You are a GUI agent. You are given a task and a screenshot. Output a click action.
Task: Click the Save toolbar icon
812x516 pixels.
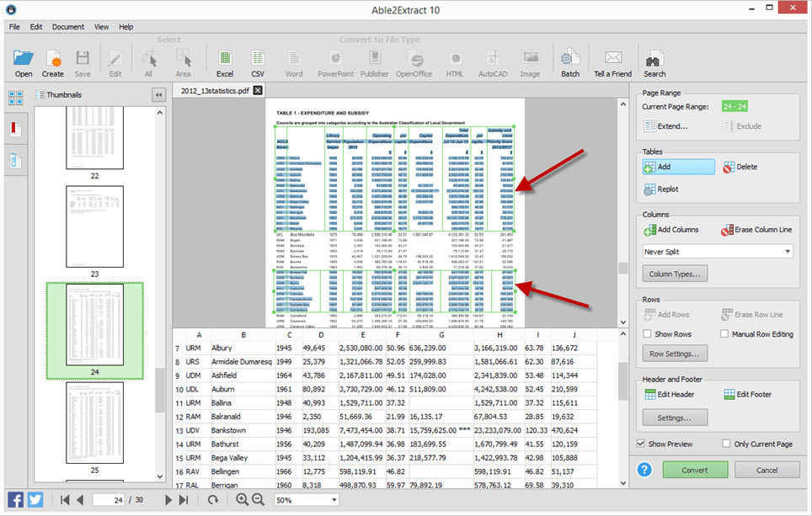pos(83,63)
